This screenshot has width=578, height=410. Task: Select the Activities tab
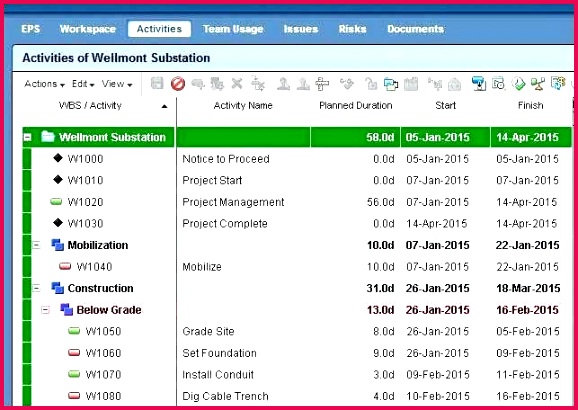point(159,29)
